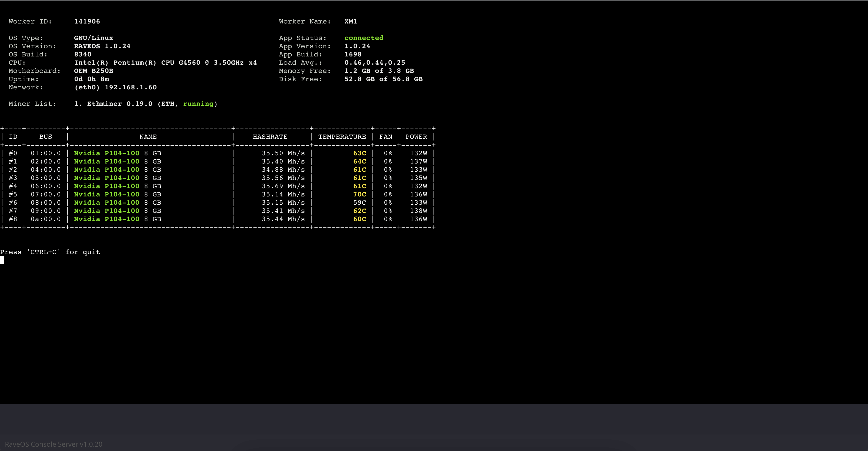Click the network address 192.168.1.60

coord(130,87)
